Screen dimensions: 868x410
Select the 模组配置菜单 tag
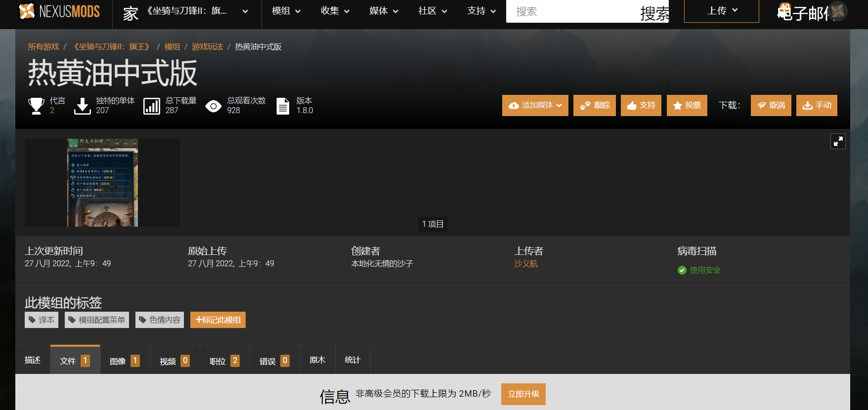(97, 320)
